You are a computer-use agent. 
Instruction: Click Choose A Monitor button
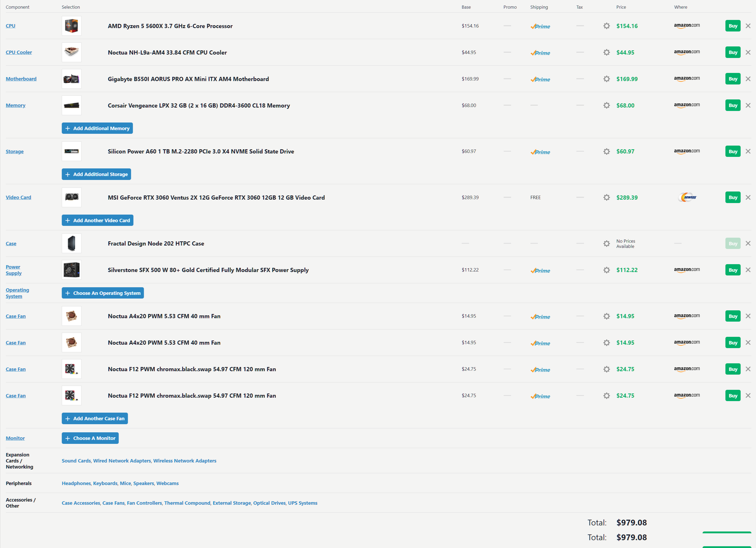[x=90, y=438]
